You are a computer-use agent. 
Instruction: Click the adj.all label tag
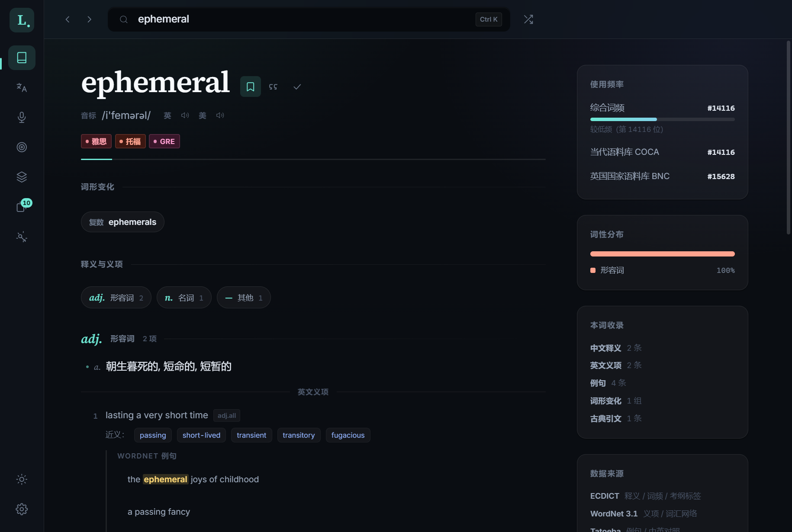[x=227, y=416]
